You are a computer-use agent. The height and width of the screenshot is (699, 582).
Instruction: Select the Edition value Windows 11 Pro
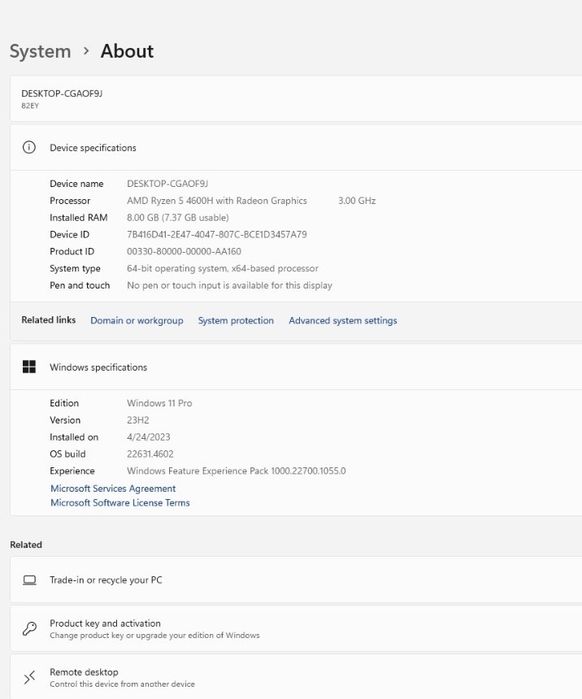(160, 403)
